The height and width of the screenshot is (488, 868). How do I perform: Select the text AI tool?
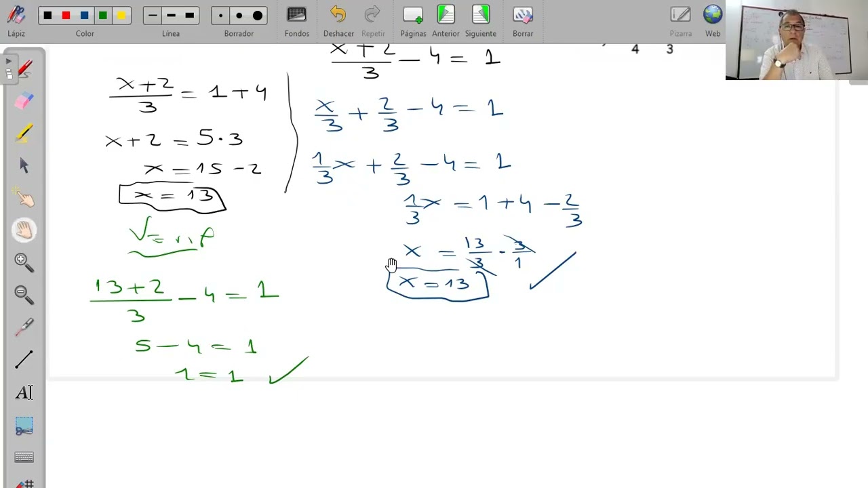(24, 392)
